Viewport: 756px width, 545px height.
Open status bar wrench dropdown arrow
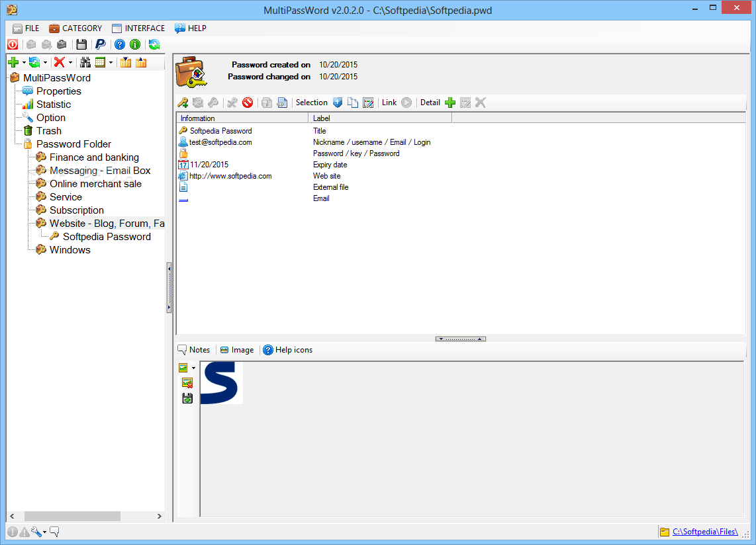45,532
